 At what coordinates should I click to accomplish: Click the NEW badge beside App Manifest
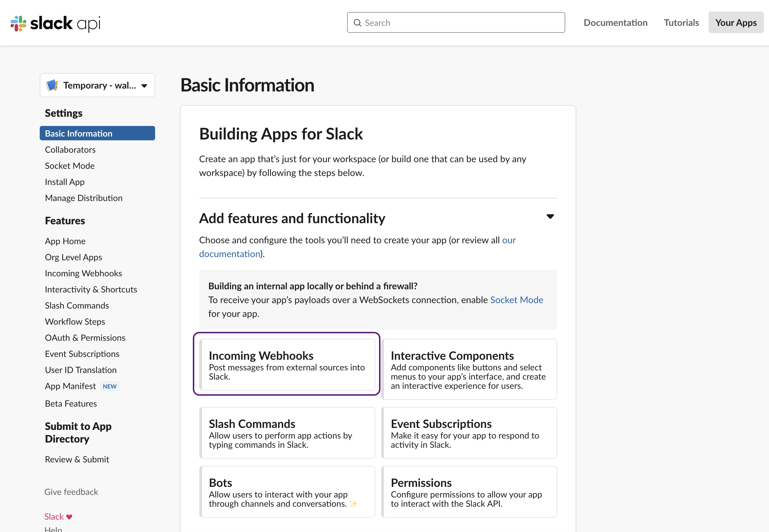point(109,386)
